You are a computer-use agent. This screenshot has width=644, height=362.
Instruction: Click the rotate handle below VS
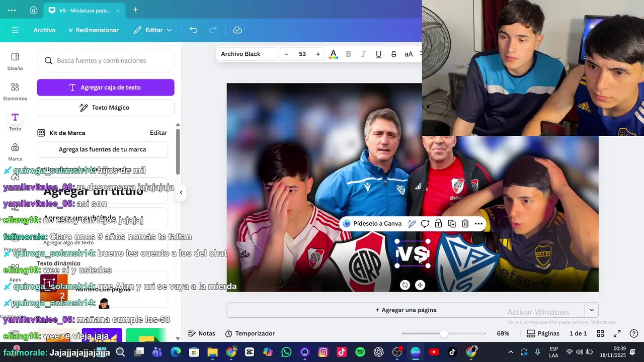(405, 285)
